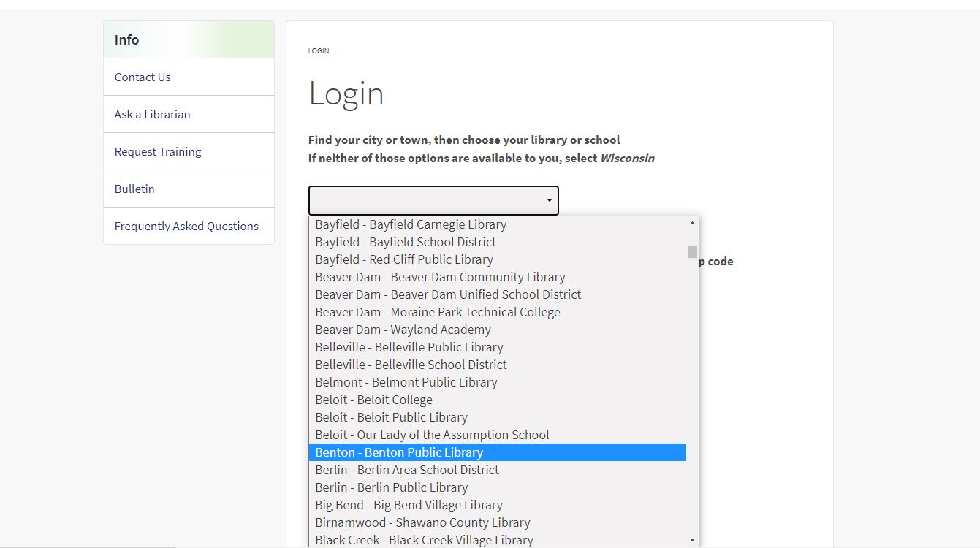Select Berlin - Berlin Public Library
Image resolution: width=980 pixels, height=548 pixels.
point(391,487)
